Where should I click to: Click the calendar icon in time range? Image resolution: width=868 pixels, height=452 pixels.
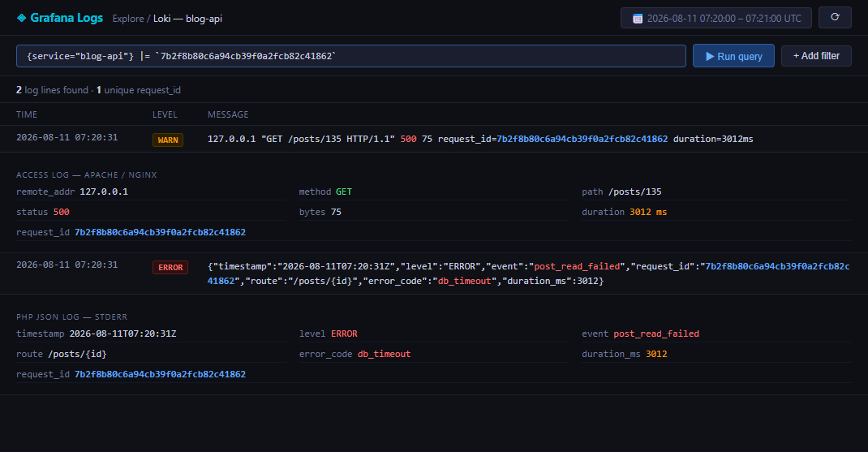638,19
